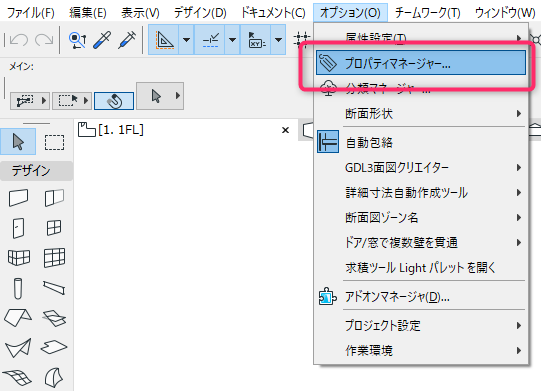541x391 pixels.
Task: Select the Beam tool
Action: [54, 288]
